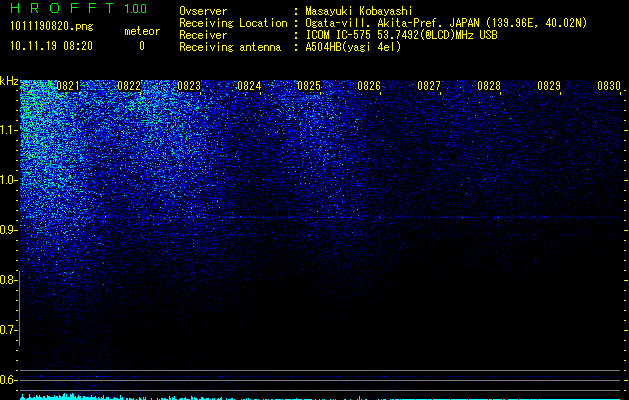Click the cyan signal level graph at bottom
629x400 pixels.
[320, 396]
